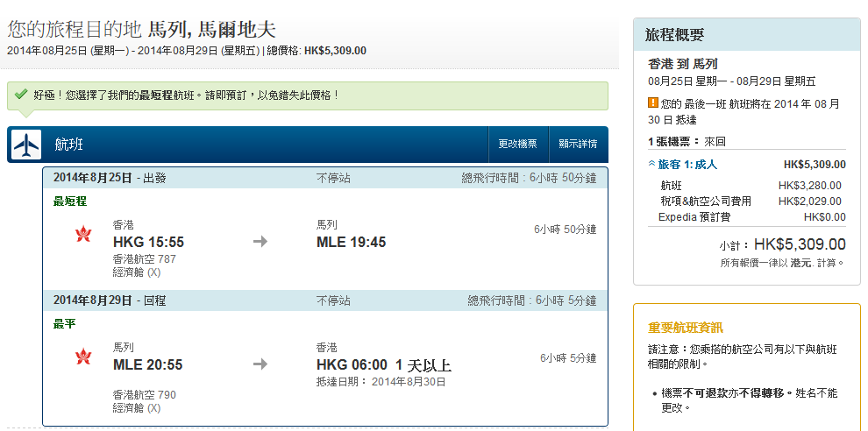This screenshot has height=431, width=868.
Task: Click the 2014年8月25日 出發 section header
Action: [x=110, y=178]
